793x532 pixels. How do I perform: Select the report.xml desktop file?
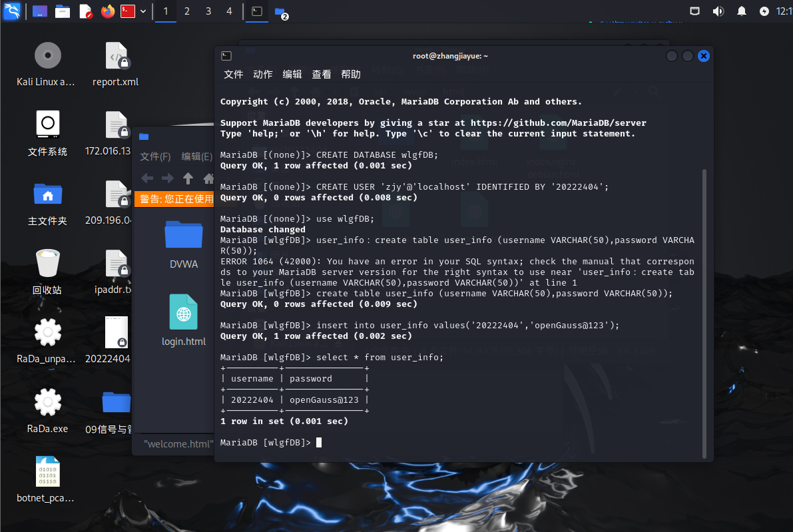pyautogui.click(x=115, y=65)
